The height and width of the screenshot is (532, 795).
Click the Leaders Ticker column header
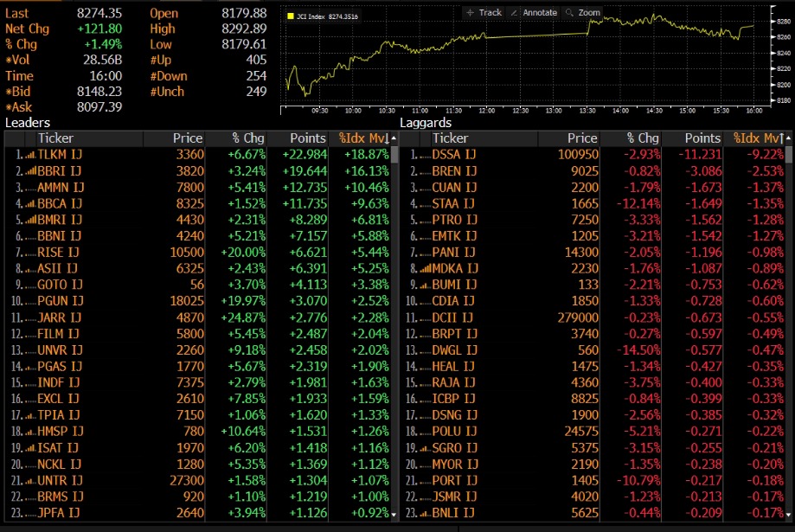tap(55, 138)
